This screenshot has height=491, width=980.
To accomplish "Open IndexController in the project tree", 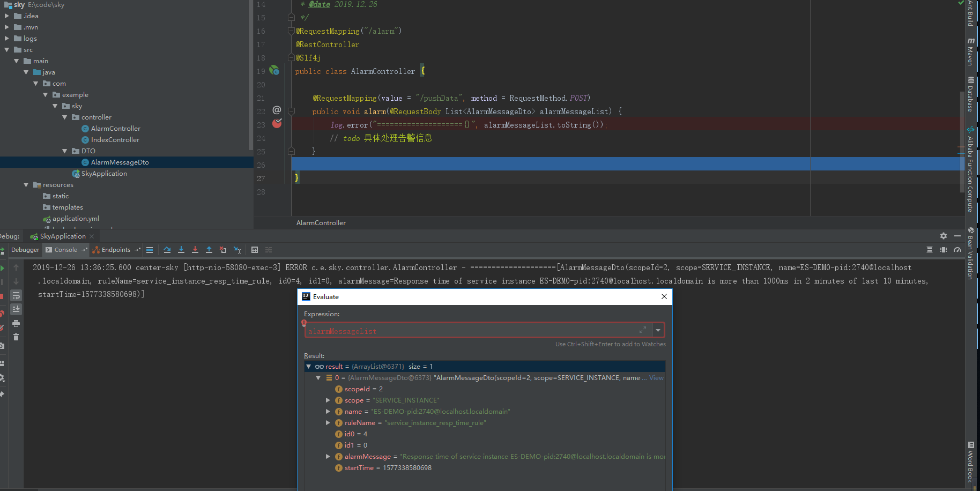I will 115,140.
